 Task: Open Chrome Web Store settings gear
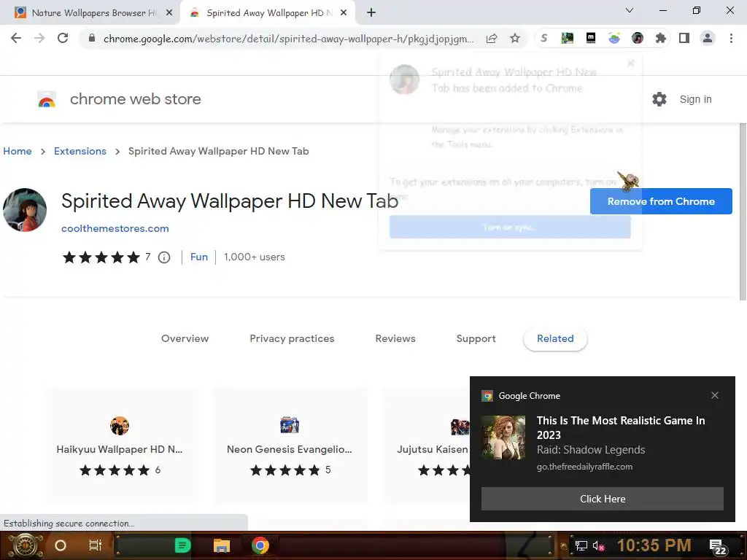click(659, 99)
